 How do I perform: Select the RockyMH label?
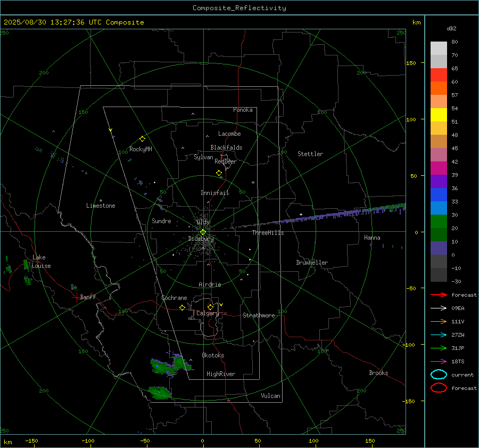(141, 149)
